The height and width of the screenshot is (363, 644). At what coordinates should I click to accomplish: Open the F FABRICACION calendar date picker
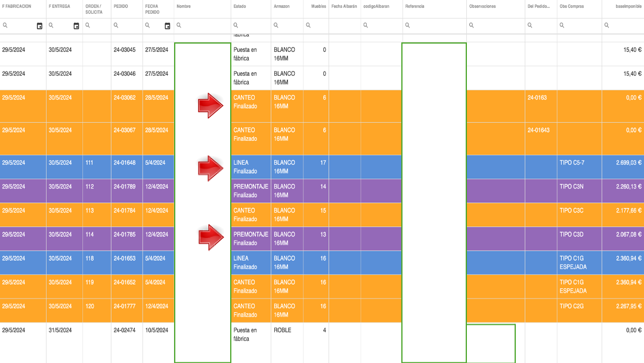click(x=39, y=26)
